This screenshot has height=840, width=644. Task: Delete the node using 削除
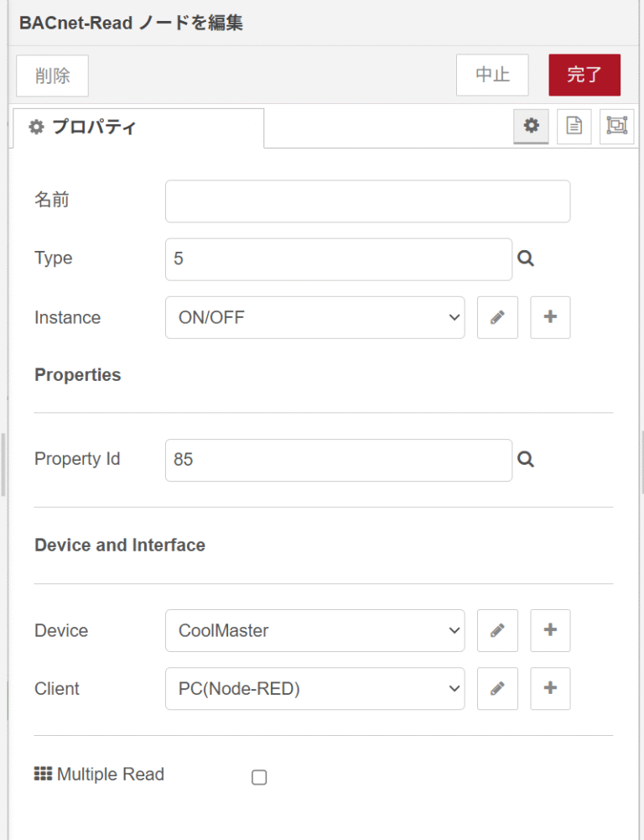tap(52, 75)
